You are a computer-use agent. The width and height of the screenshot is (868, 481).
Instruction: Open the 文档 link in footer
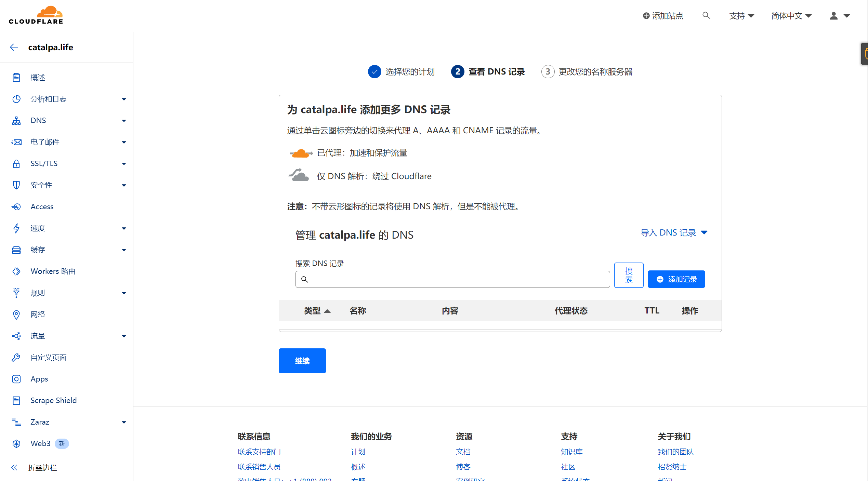pos(463,452)
